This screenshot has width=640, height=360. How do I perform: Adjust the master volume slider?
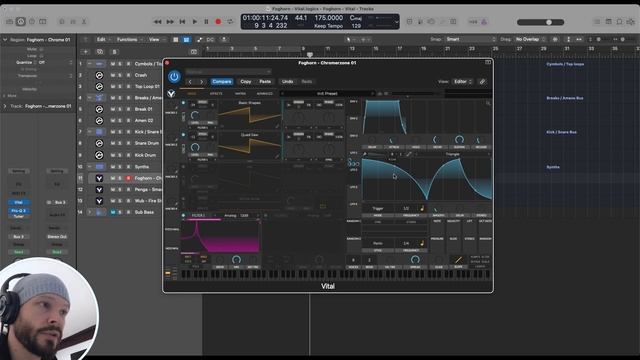coord(540,22)
